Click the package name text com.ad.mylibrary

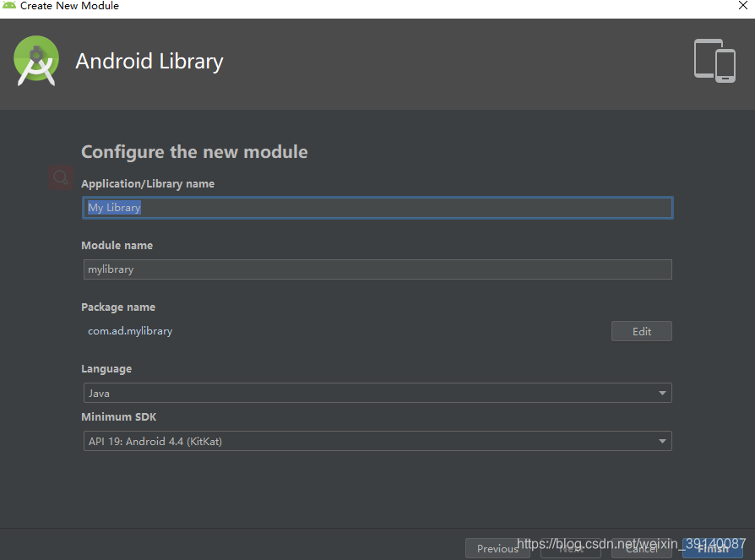coord(130,331)
